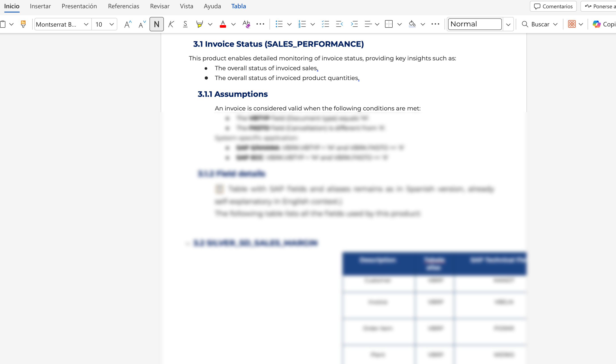Apply bulleted list formatting
The width and height of the screenshot is (616, 364).
(279, 24)
